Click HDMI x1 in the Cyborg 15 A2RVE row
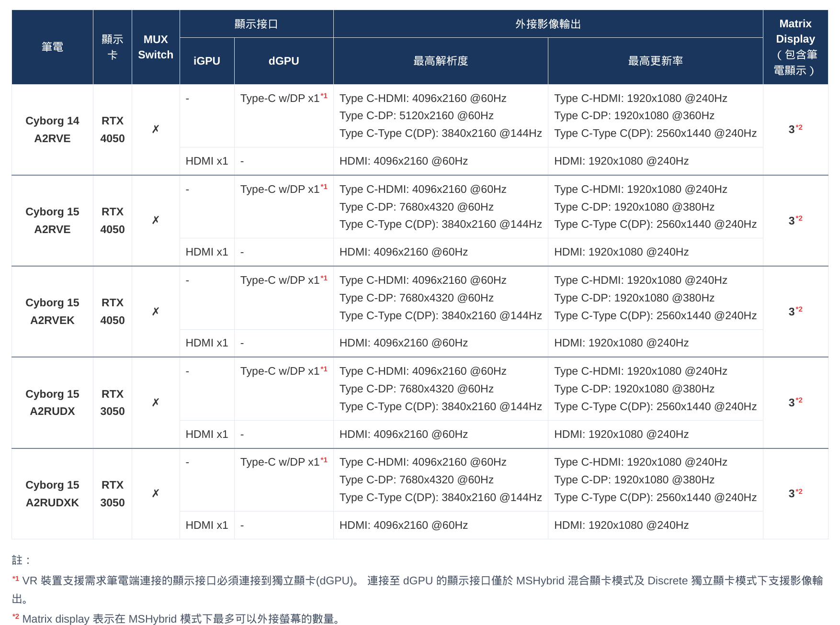Image resolution: width=840 pixels, height=625 pixels. 207,252
